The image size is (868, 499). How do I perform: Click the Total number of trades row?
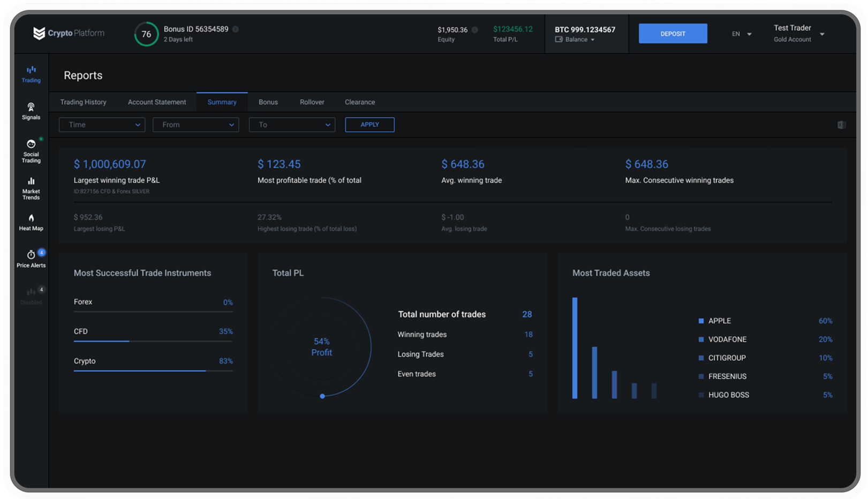465,314
